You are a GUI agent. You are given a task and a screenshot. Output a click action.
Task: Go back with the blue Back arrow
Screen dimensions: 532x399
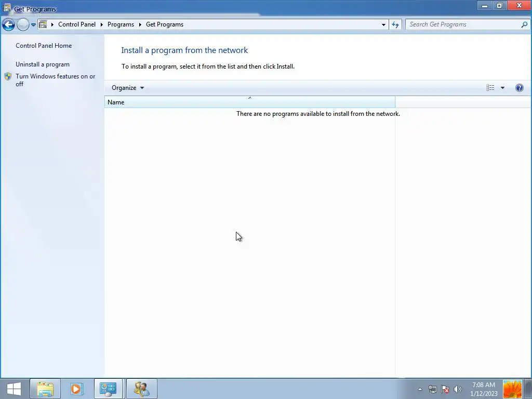8,24
